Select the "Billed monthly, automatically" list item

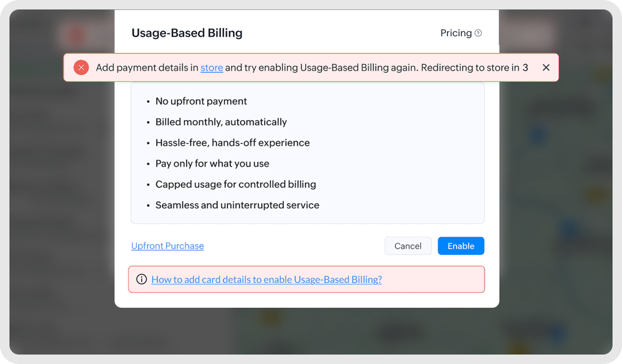point(221,122)
